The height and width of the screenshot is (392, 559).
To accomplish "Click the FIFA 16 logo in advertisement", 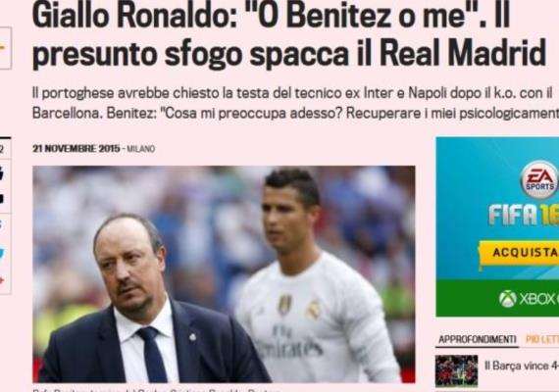I will tap(524, 215).
